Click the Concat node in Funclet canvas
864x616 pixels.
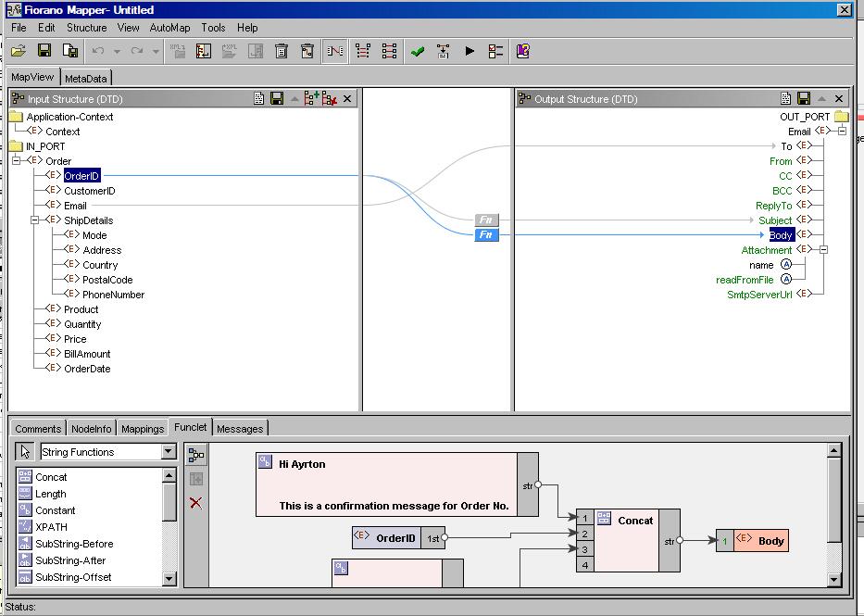[627, 540]
